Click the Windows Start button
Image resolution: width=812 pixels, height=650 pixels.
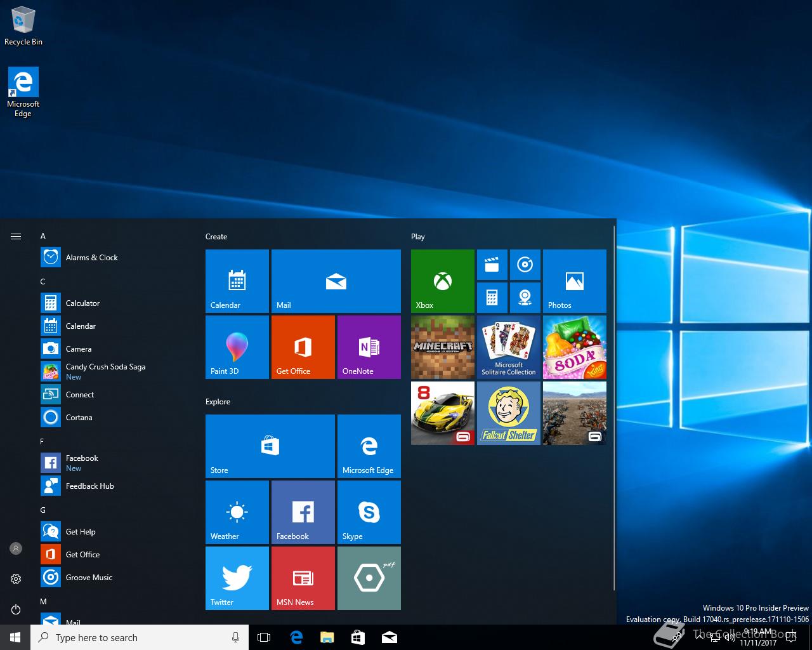click(x=15, y=637)
